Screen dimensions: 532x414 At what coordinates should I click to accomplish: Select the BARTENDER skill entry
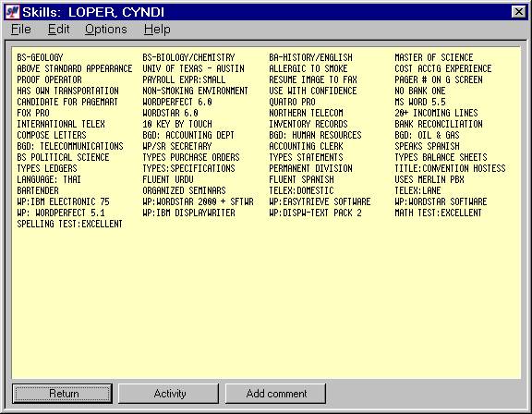pyautogui.click(x=38, y=190)
